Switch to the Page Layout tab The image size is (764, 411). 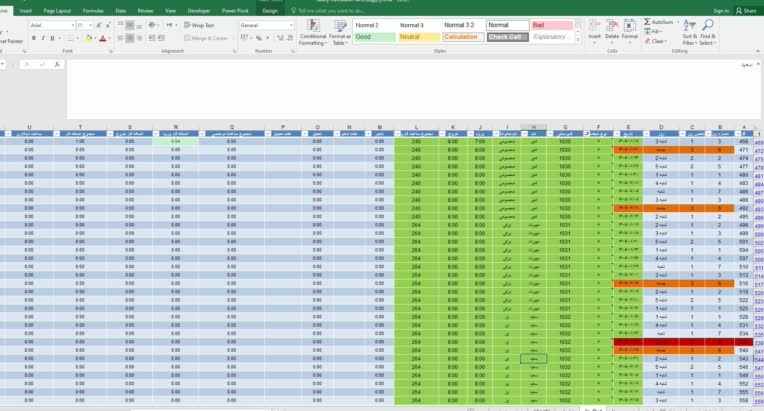(57, 11)
